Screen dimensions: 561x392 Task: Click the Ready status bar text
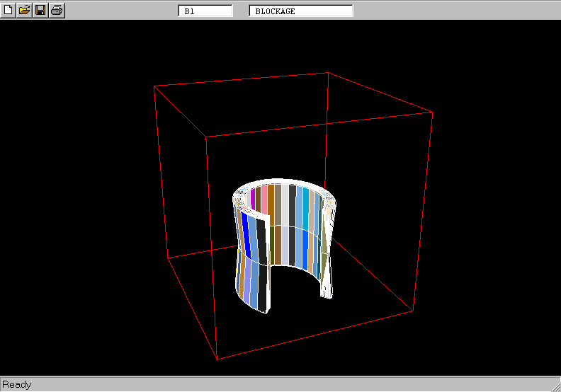coord(17,385)
